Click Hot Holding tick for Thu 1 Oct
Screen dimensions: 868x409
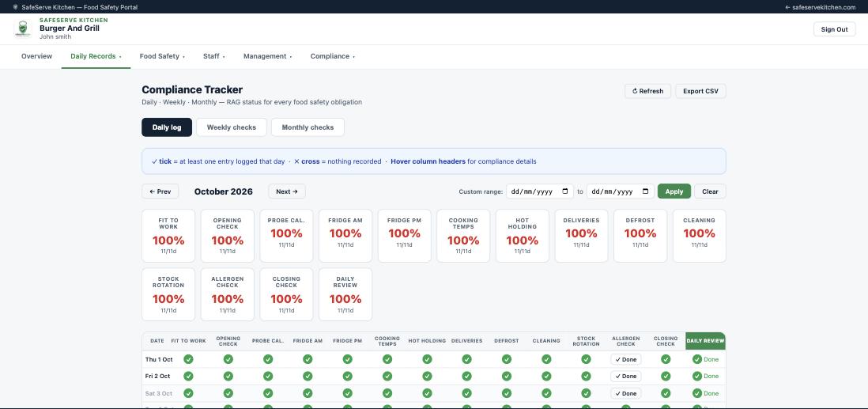[428, 359]
